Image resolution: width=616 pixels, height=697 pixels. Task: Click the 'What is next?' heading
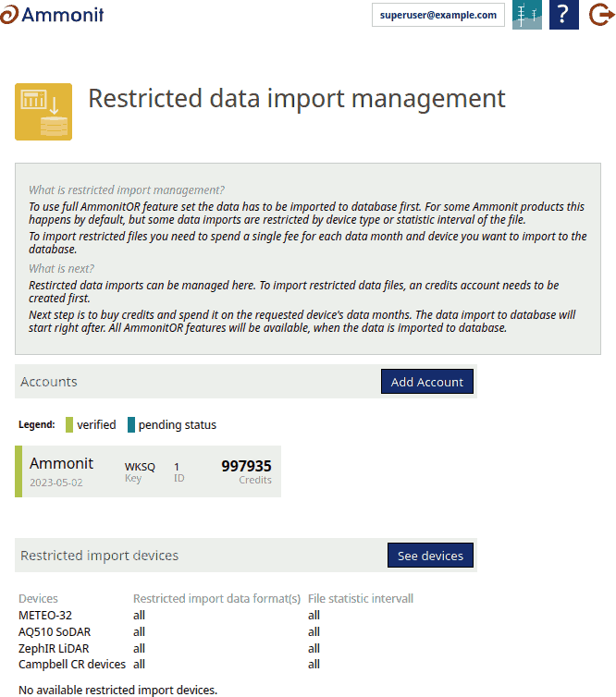click(x=61, y=268)
